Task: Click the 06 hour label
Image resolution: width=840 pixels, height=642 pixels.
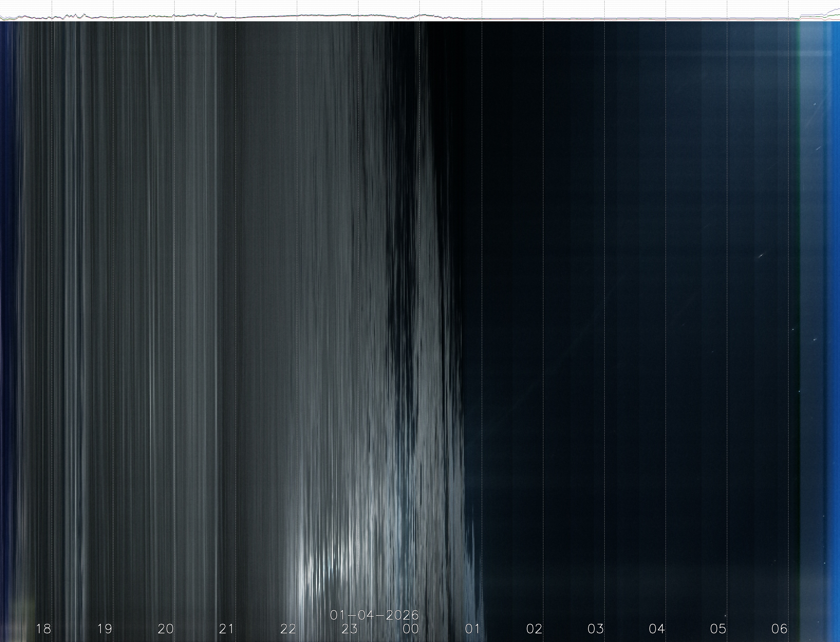Action: coord(780,629)
